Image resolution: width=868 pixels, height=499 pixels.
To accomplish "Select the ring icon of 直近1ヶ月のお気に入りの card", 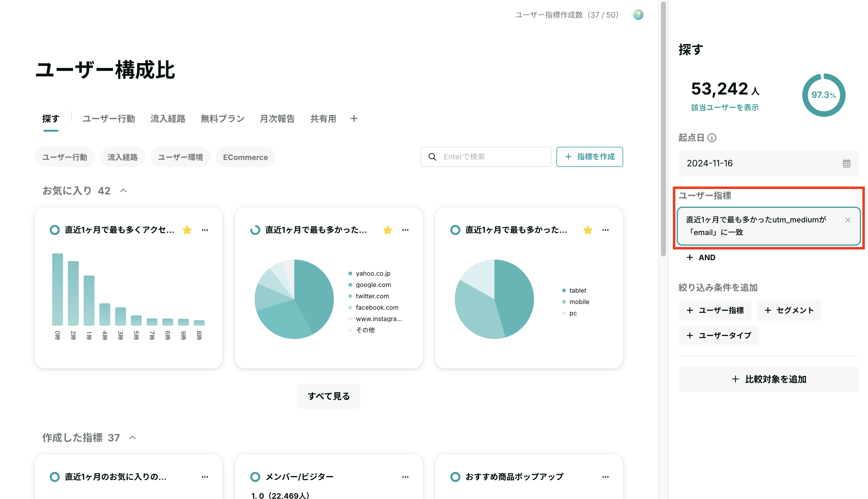I will (x=54, y=477).
